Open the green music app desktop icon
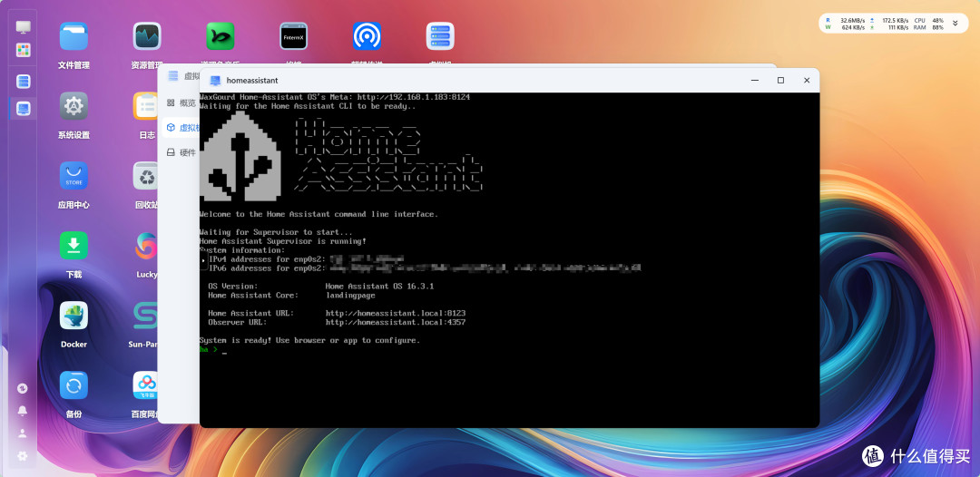The width and height of the screenshot is (980, 477). pyautogui.click(x=220, y=36)
